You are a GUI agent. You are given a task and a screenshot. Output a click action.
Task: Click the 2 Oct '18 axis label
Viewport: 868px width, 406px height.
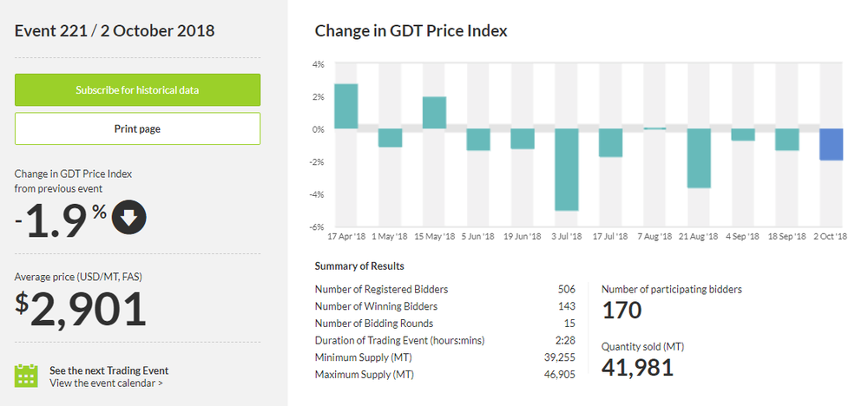[x=829, y=236]
